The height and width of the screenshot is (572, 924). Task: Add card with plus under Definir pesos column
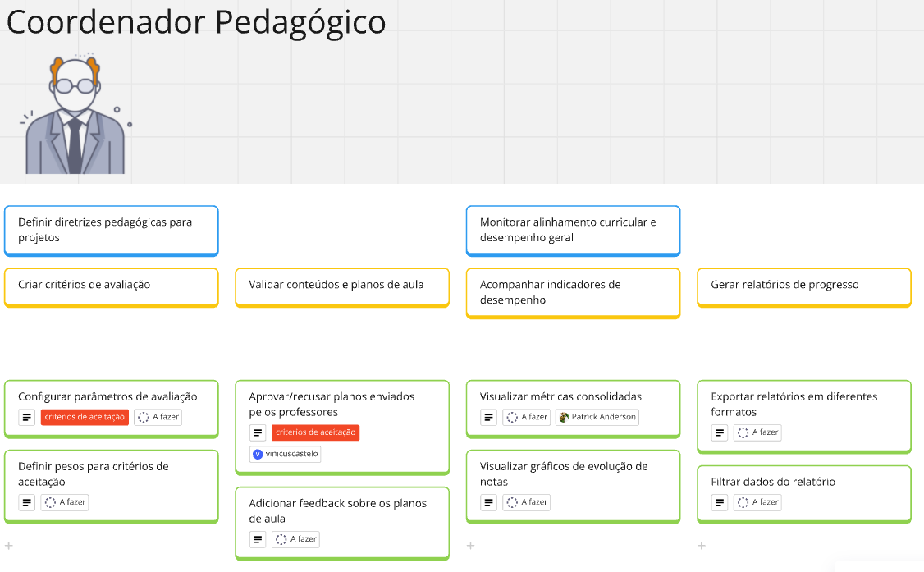[x=9, y=546]
